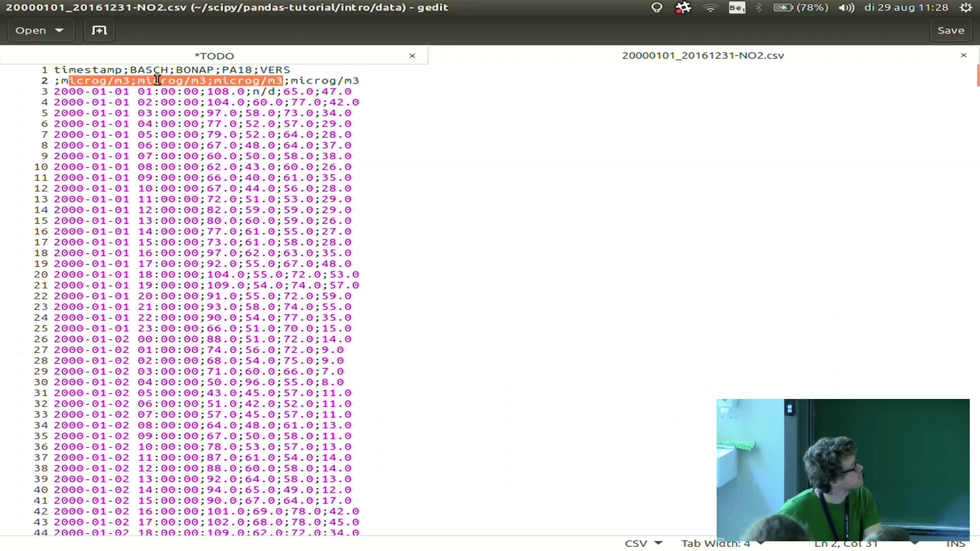
Task: Click line number 10 in the gutter
Action: click(41, 167)
